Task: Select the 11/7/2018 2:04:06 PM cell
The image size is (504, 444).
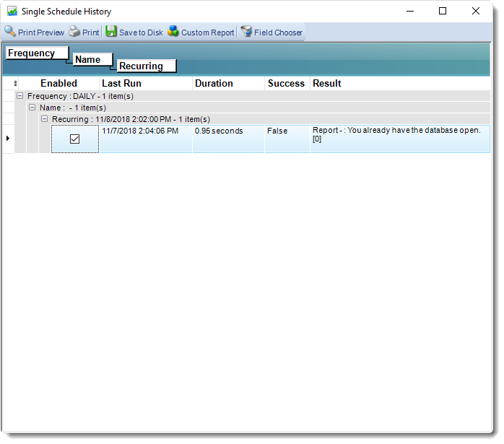Action: coord(146,139)
